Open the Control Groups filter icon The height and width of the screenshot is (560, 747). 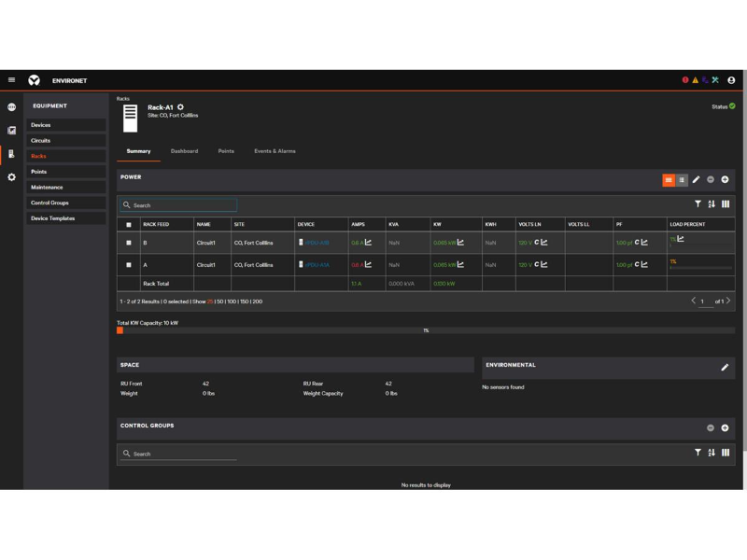click(698, 453)
